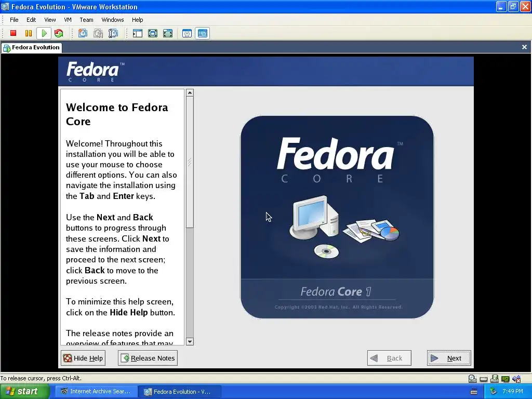The height and width of the screenshot is (399, 532).
Task: Click the Fedora Core logo in header
Action: pos(96,72)
